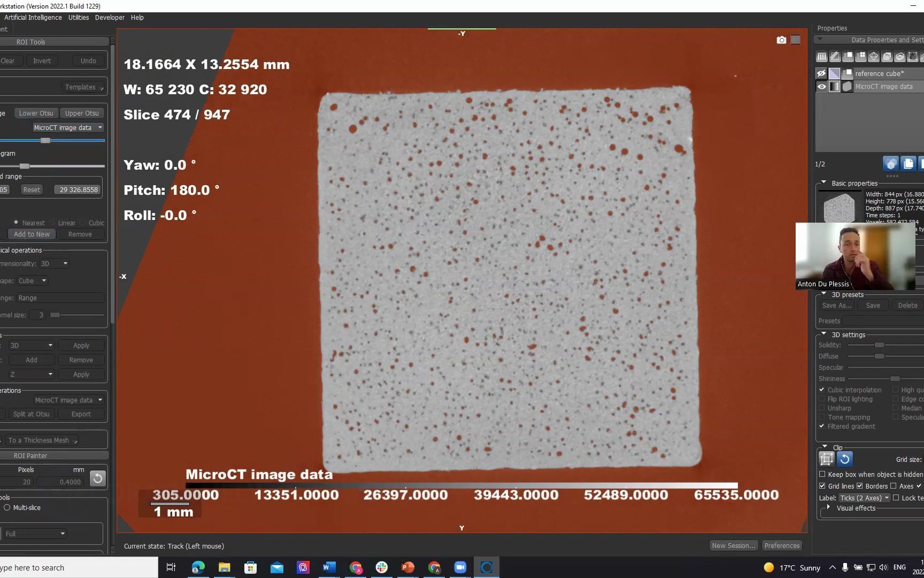Click the four-squares multi-ROI icon in Data Properties toolbar
Viewport: 924px width, 578px height.
[861, 56]
